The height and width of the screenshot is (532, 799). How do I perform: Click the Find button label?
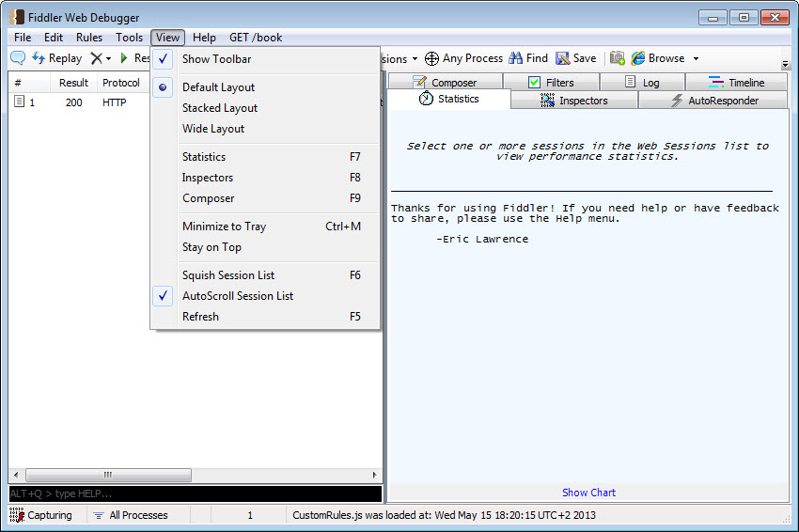point(537,58)
